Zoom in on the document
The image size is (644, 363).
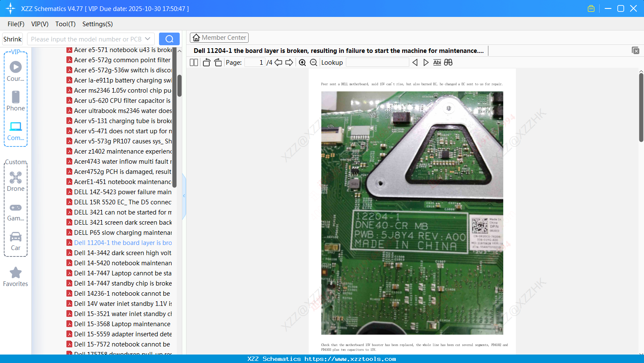[302, 63]
